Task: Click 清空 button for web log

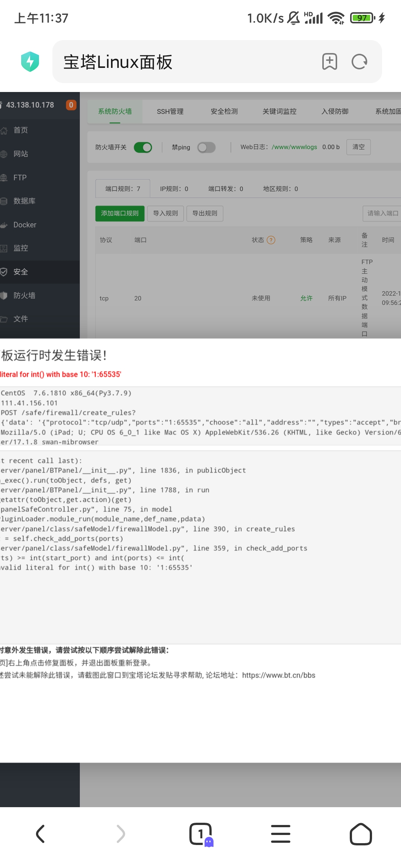Action: (359, 147)
